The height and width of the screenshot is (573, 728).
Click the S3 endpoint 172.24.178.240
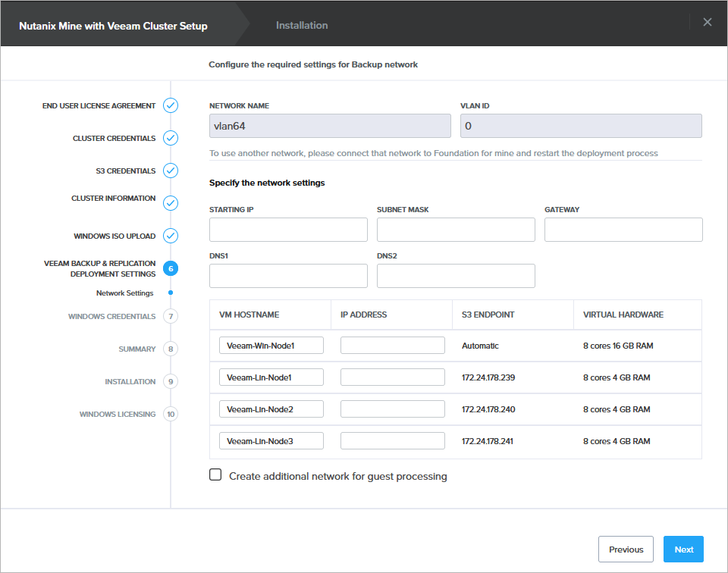point(488,409)
